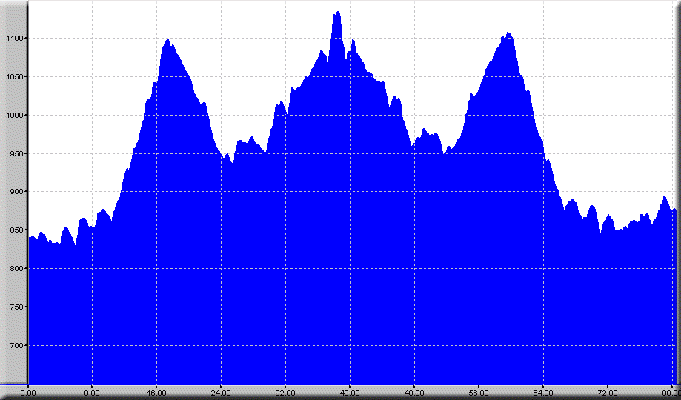Click the tallest central peak of the profile

337,14
